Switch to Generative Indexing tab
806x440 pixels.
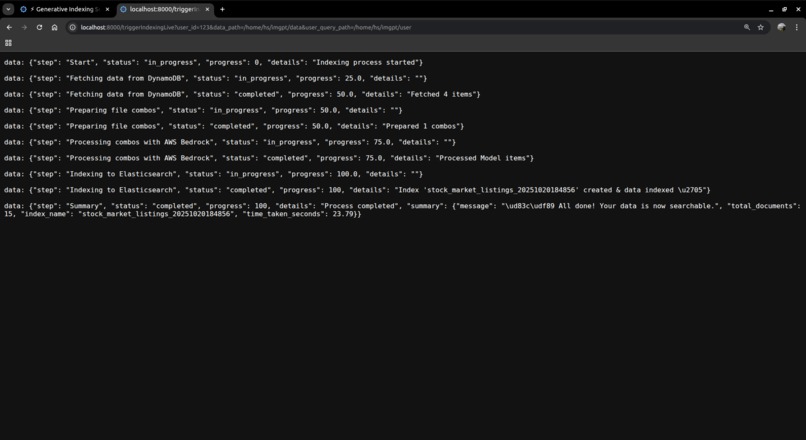pyautogui.click(x=65, y=9)
